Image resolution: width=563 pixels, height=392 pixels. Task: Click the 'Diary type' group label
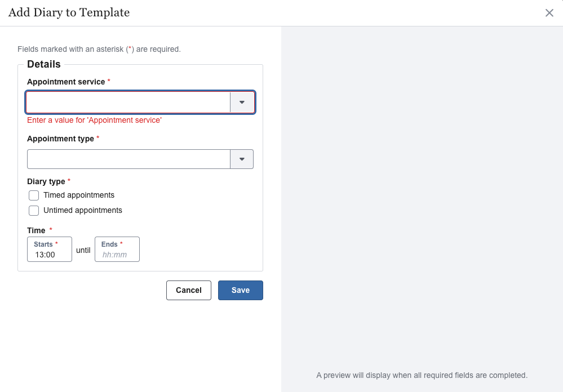point(46,182)
